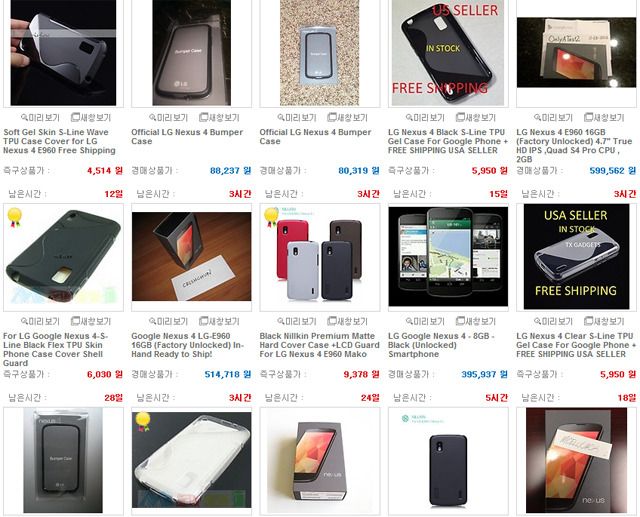Click the Black Nillkin Premium Matte Hard Cover title

pos(319,345)
